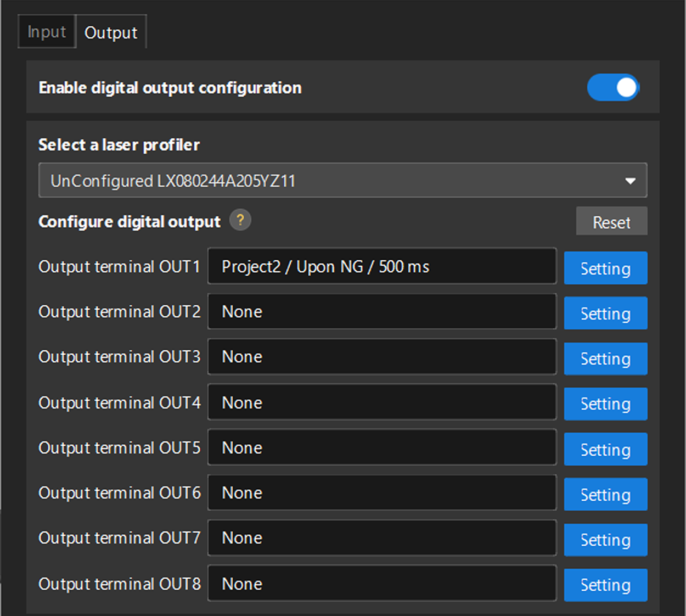
Task: Open the laser profiler selection dropdown
Action: tap(630, 180)
